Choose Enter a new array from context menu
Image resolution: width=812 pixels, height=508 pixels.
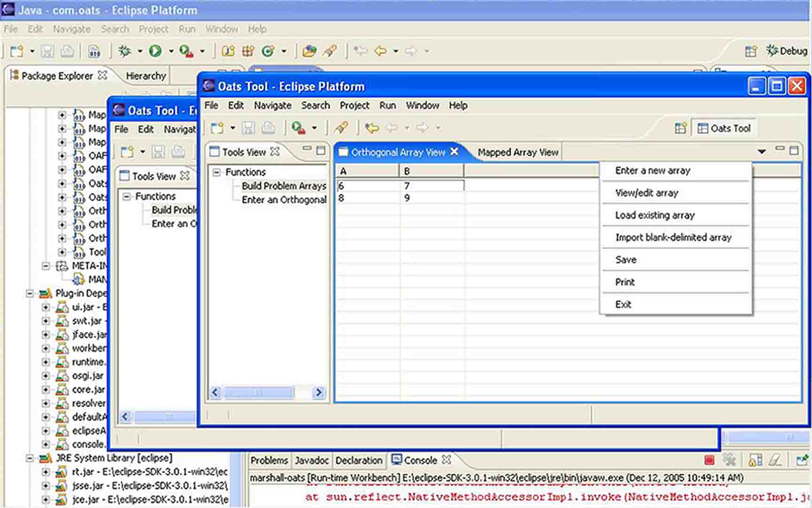[676, 171]
